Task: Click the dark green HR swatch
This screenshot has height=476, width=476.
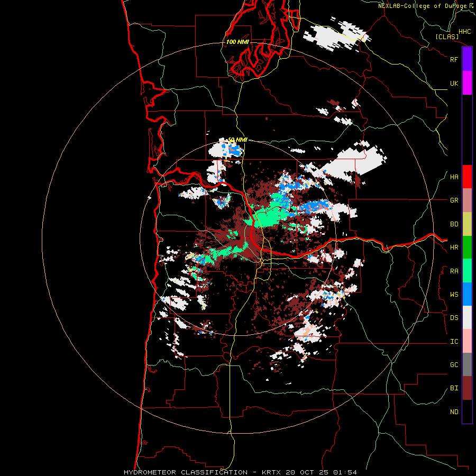Action: pos(467,248)
